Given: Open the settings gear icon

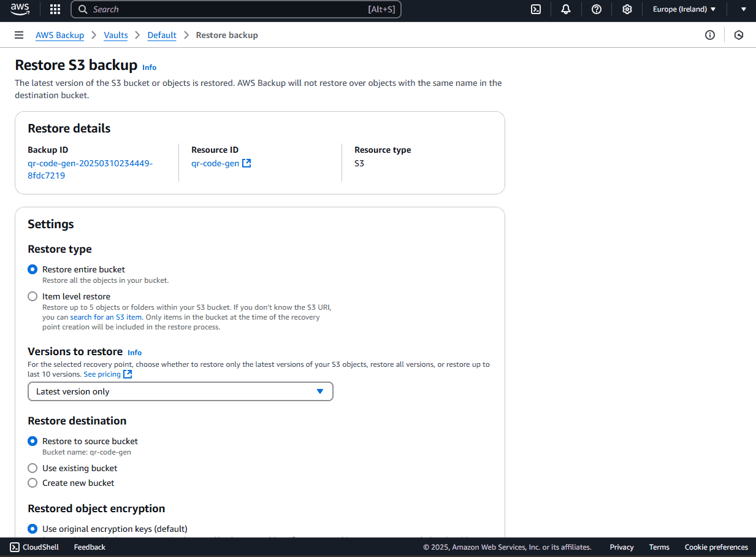Looking at the screenshot, I should 627,9.
